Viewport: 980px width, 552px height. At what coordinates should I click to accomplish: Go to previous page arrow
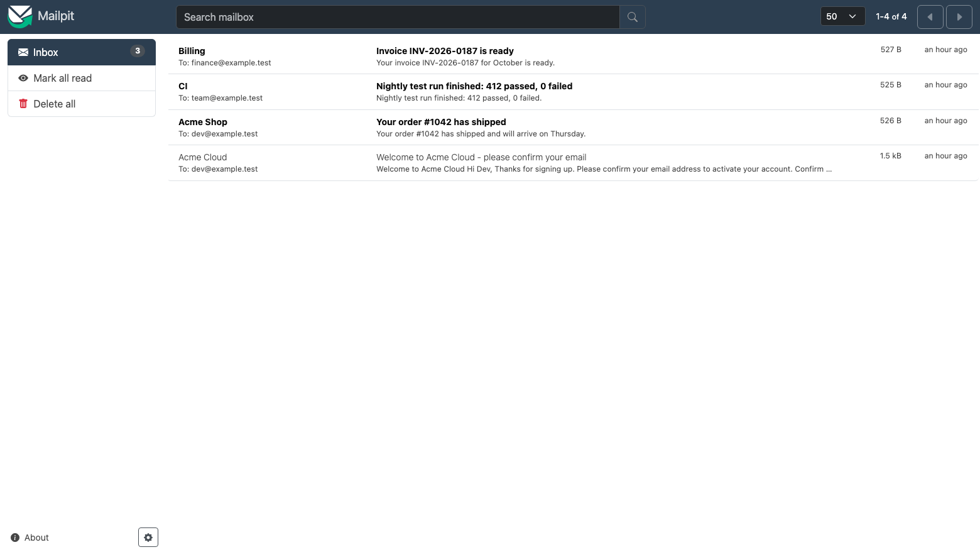pyautogui.click(x=930, y=17)
